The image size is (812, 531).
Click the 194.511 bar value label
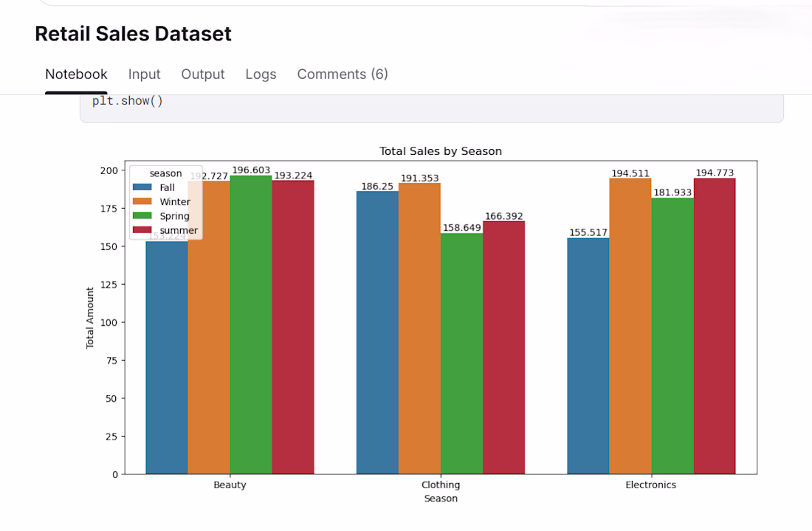click(x=630, y=173)
